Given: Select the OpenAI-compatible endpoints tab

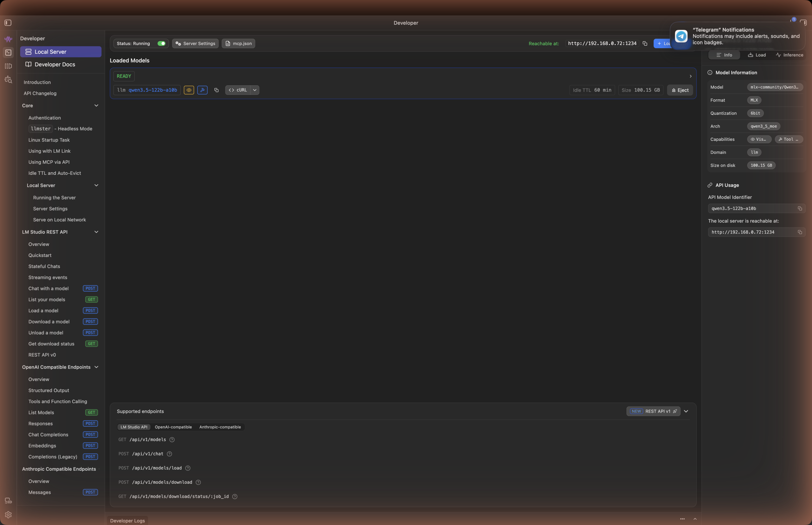Looking at the screenshot, I should (173, 427).
